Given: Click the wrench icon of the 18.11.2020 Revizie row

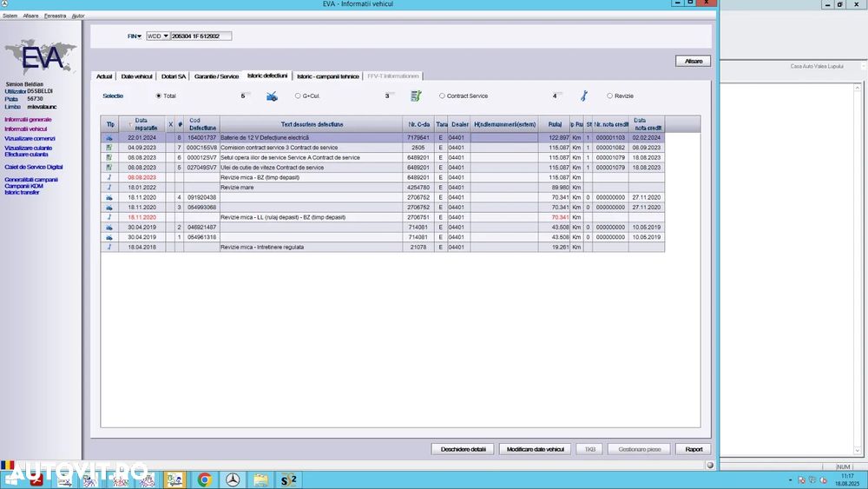Looking at the screenshot, I should point(109,217).
